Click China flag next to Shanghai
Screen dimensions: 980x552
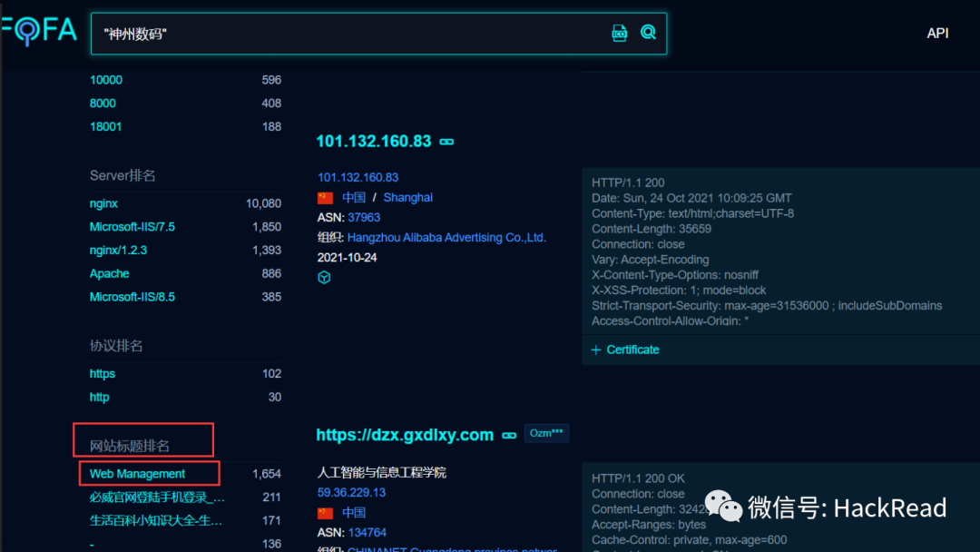[325, 198]
